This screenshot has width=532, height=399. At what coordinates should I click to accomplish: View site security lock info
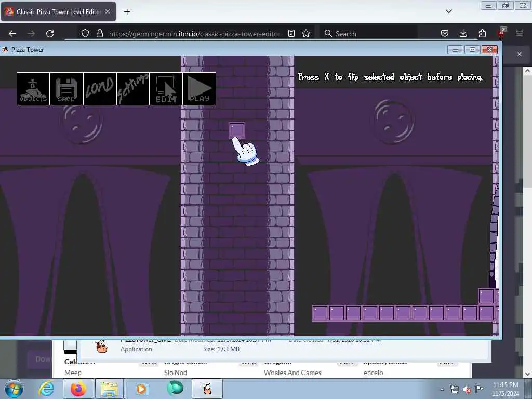99,33
